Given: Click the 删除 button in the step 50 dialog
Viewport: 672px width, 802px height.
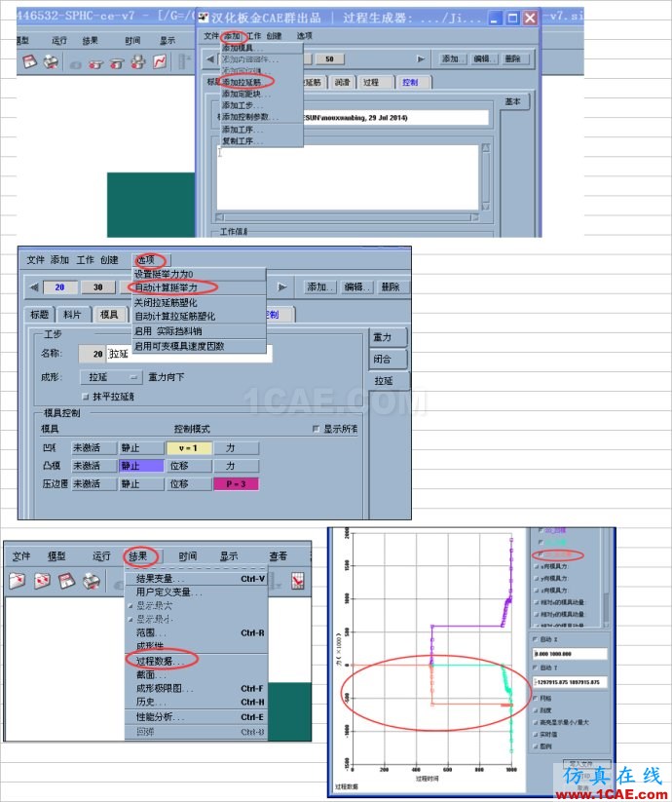Looking at the screenshot, I should point(513,58).
